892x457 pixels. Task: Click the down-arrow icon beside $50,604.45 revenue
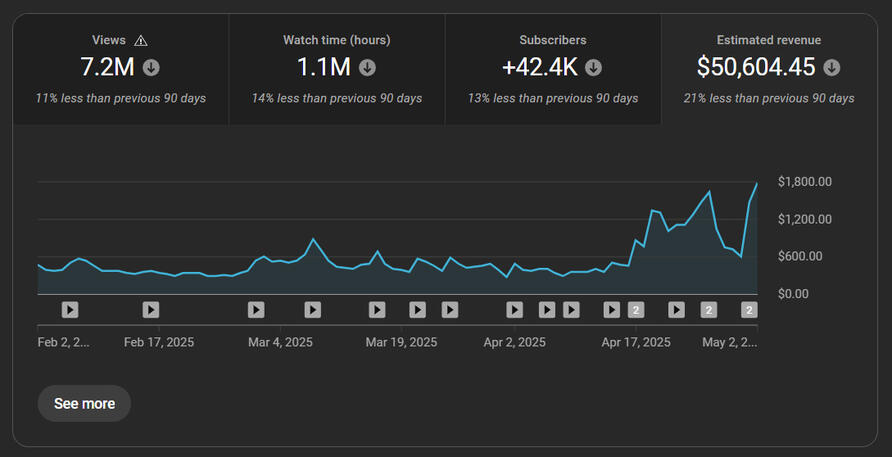(831, 68)
